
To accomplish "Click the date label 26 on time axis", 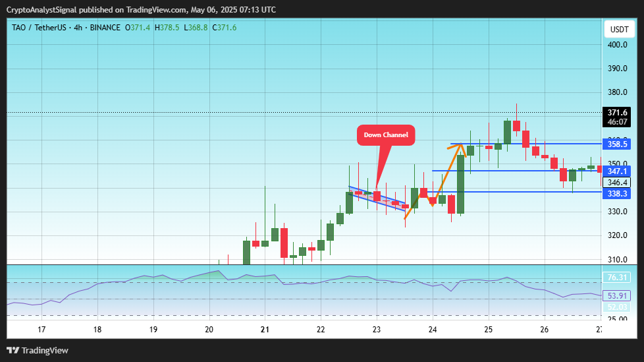I will tap(544, 330).
